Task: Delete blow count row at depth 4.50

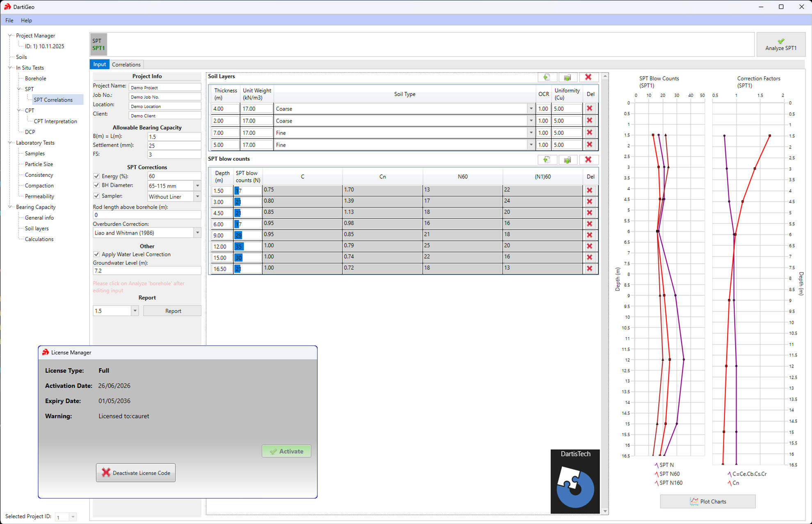Action: tap(589, 213)
